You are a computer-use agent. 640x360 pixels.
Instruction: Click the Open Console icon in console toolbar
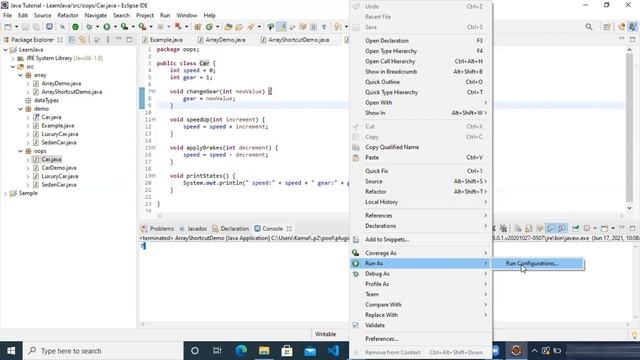pos(604,229)
